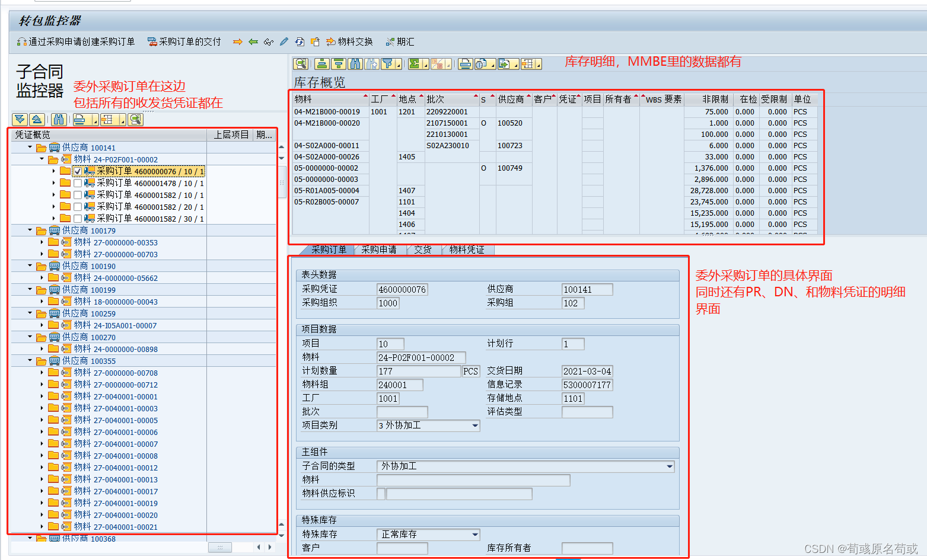Click details icon in stock overview toolbar
Screen dimensions: 927x560
tap(301, 63)
